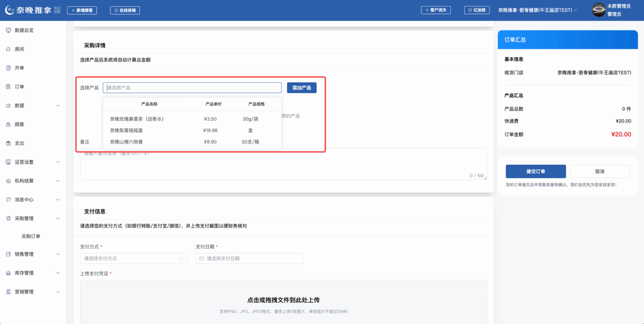644x324 pixels.
Task: Expand the 运营设置 menu chevron
Action: point(58,162)
